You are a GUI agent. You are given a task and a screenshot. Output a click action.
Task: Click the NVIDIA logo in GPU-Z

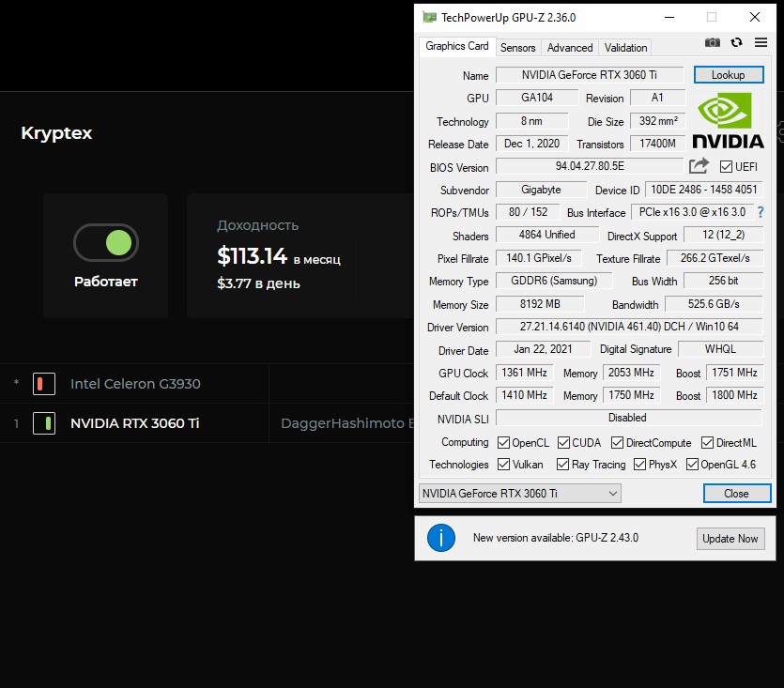[728, 120]
